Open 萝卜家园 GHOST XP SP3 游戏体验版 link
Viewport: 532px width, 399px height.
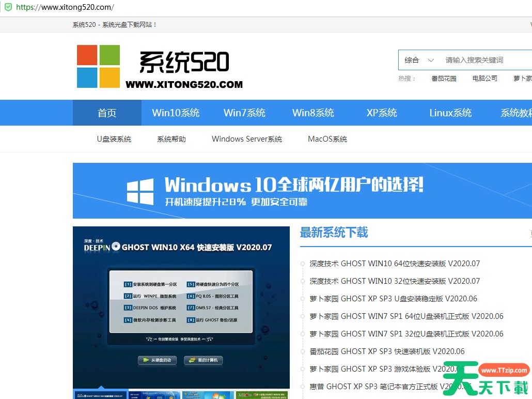[x=387, y=369]
